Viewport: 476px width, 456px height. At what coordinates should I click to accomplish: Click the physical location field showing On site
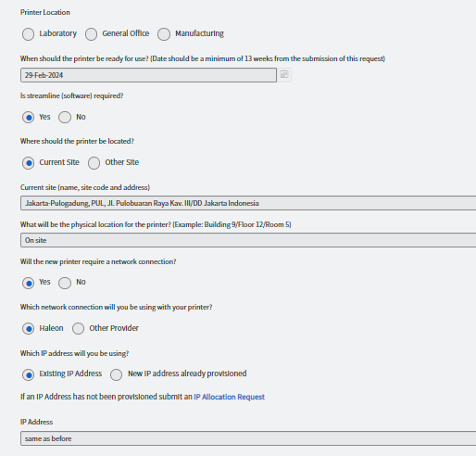coord(248,240)
